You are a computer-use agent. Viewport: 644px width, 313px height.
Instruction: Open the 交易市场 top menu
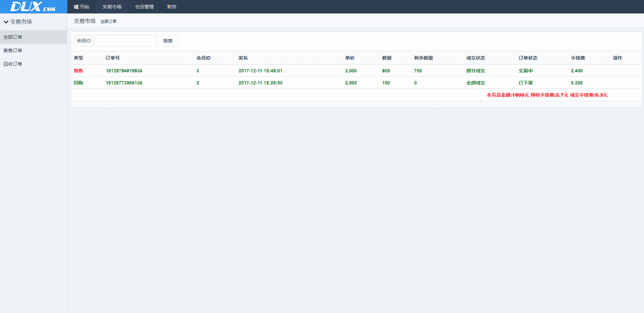112,7
